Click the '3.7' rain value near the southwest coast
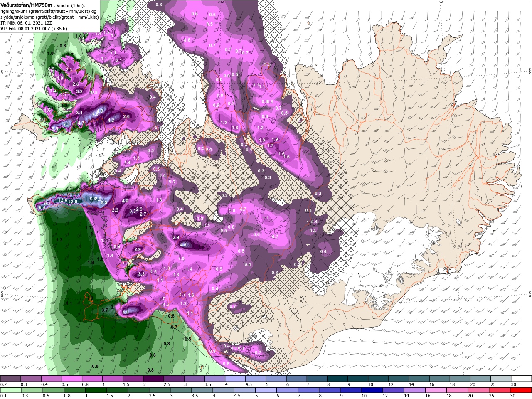This screenshot has height=399, width=532. click(x=105, y=310)
